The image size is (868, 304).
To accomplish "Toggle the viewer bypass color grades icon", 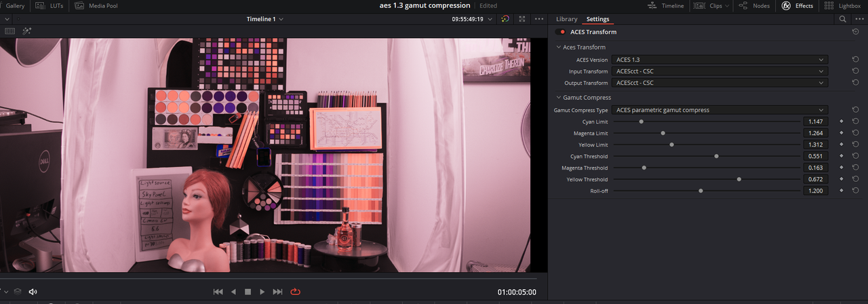I will pos(505,19).
